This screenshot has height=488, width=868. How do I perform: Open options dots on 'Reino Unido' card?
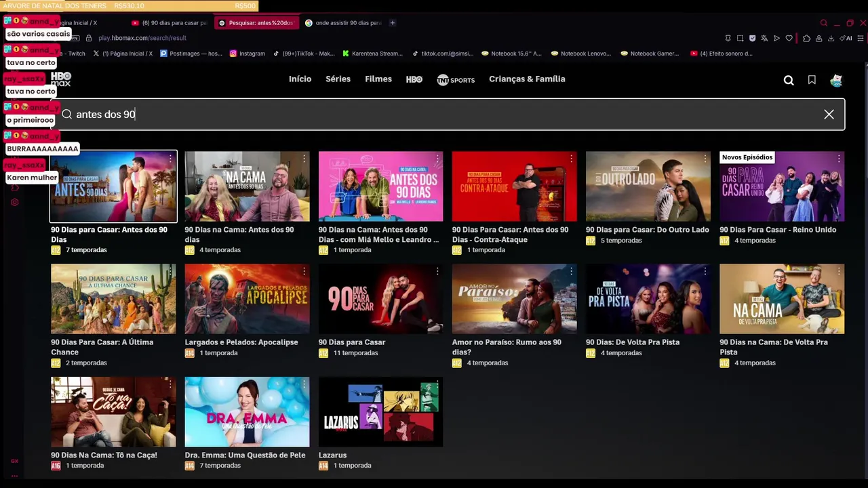[x=839, y=158]
